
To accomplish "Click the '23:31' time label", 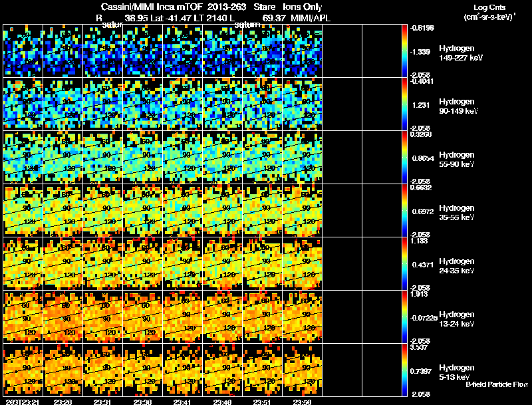I will (x=102, y=402).
